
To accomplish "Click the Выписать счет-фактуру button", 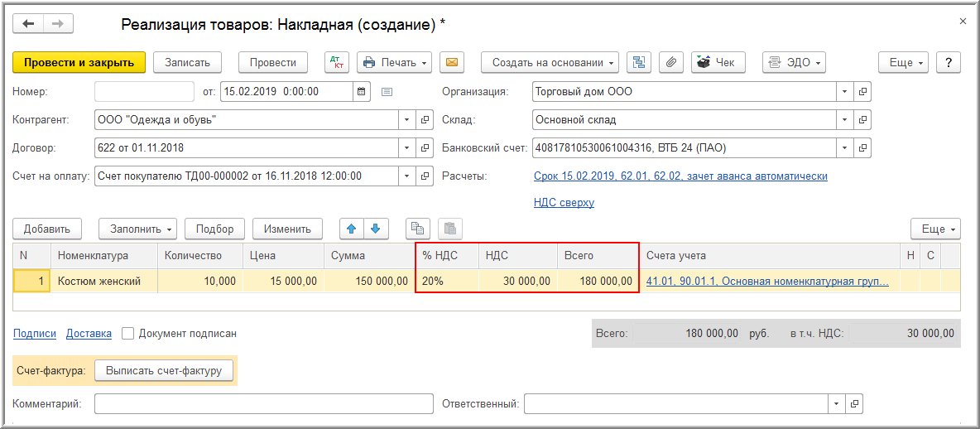I will (x=164, y=371).
